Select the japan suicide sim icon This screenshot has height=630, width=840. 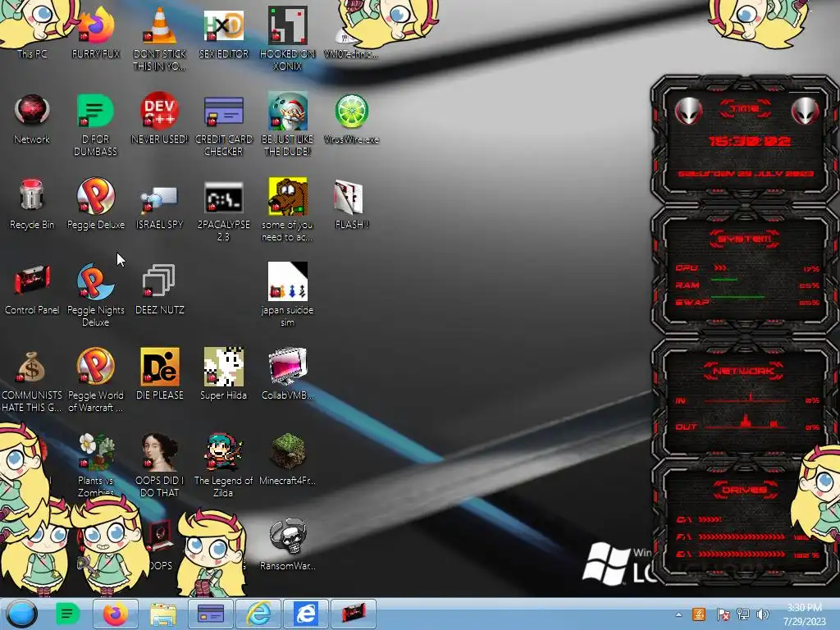click(x=288, y=294)
